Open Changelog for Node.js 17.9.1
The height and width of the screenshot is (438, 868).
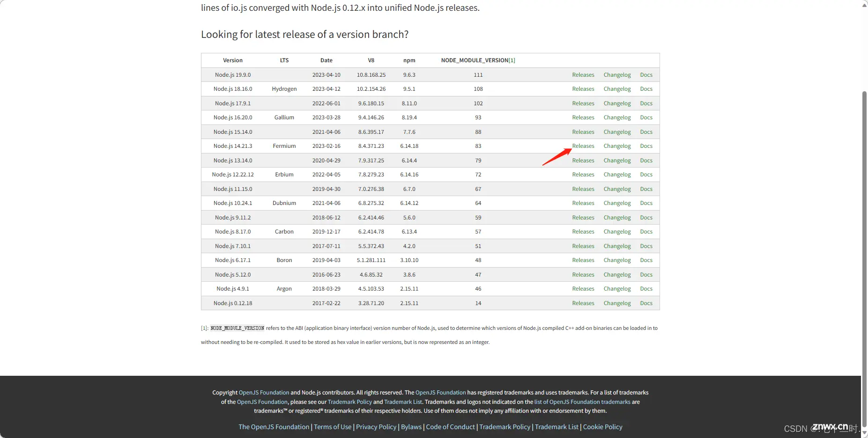click(x=617, y=103)
